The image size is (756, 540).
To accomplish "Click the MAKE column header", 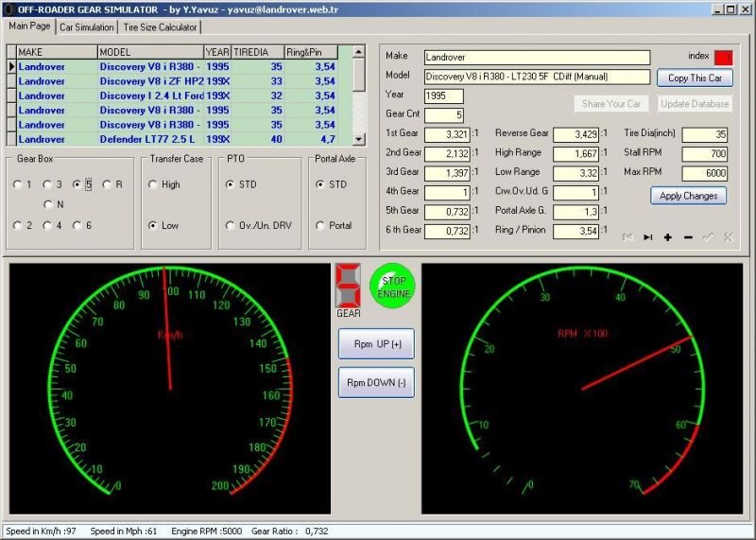I will [x=57, y=52].
